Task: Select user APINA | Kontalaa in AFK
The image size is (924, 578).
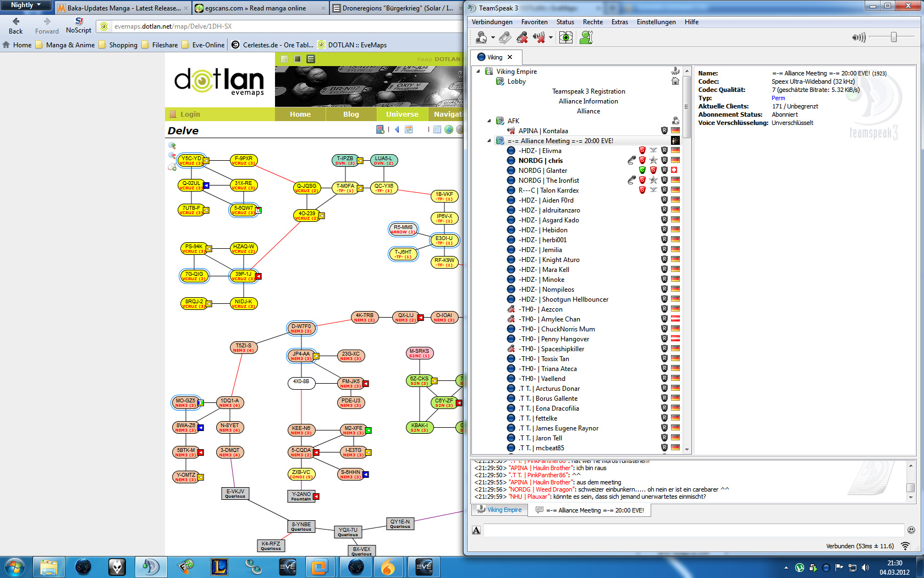Action: pyautogui.click(x=543, y=131)
